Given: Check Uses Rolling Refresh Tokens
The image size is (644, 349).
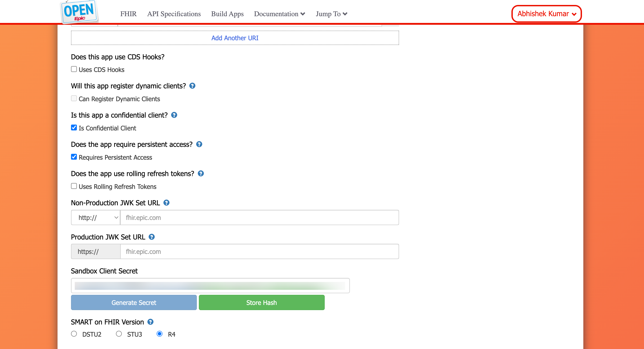Looking at the screenshot, I should point(74,186).
